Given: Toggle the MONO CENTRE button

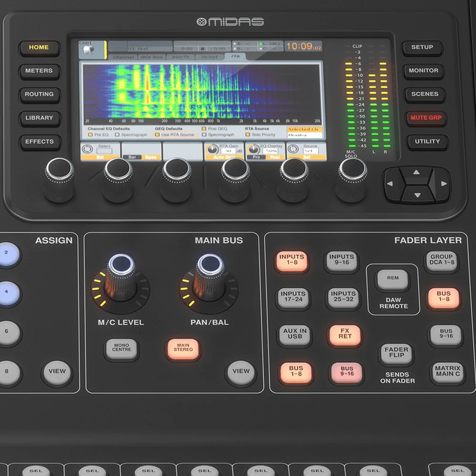Looking at the screenshot, I should point(121,348).
